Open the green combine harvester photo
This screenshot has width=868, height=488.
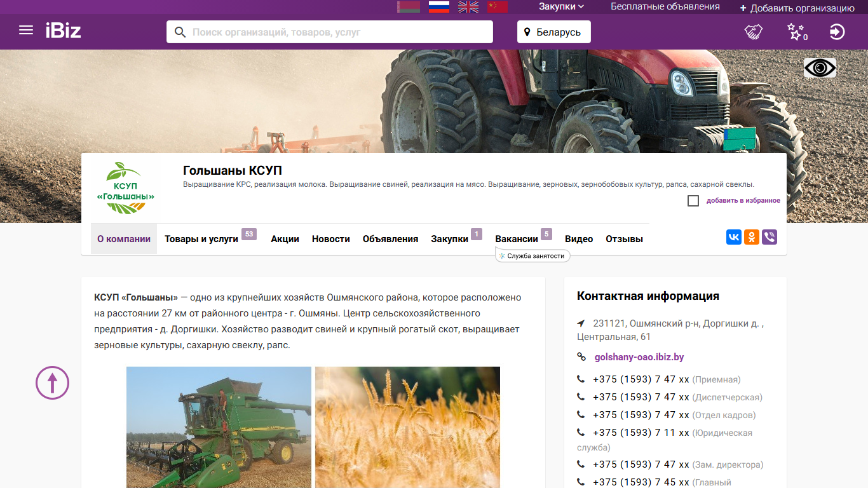point(219,428)
